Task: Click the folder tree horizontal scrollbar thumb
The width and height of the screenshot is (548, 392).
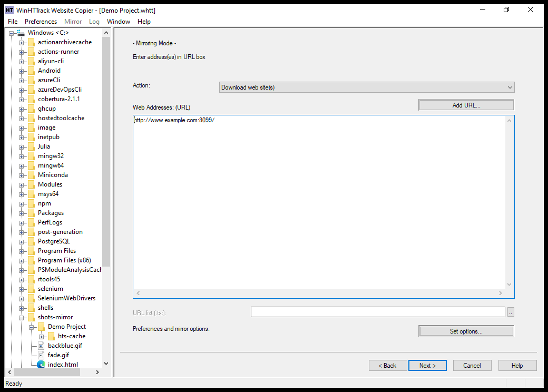Action: pos(47,373)
